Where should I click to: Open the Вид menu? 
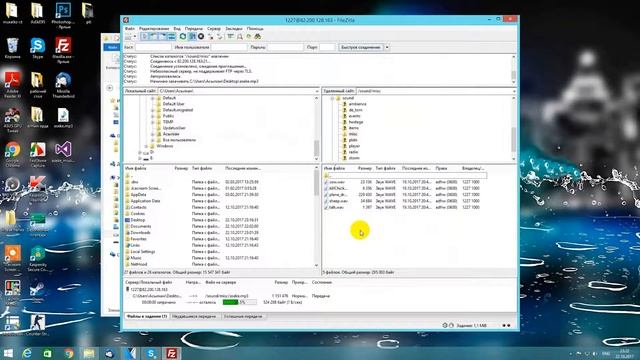click(177, 29)
